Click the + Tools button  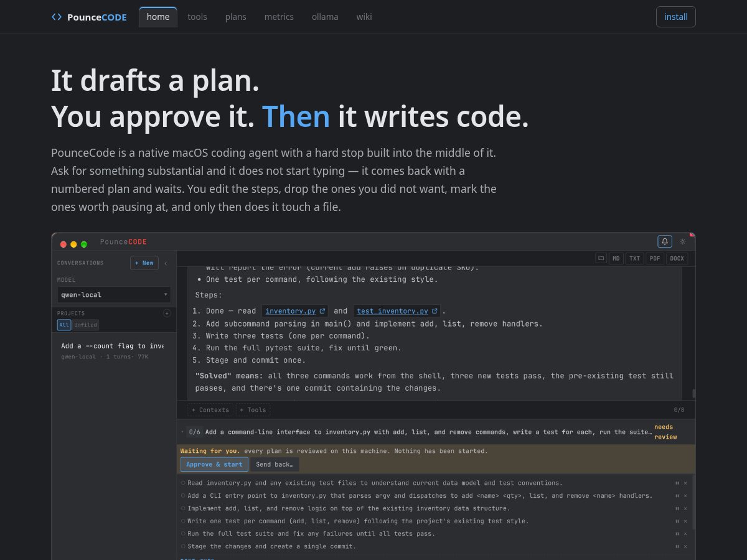tap(253, 410)
